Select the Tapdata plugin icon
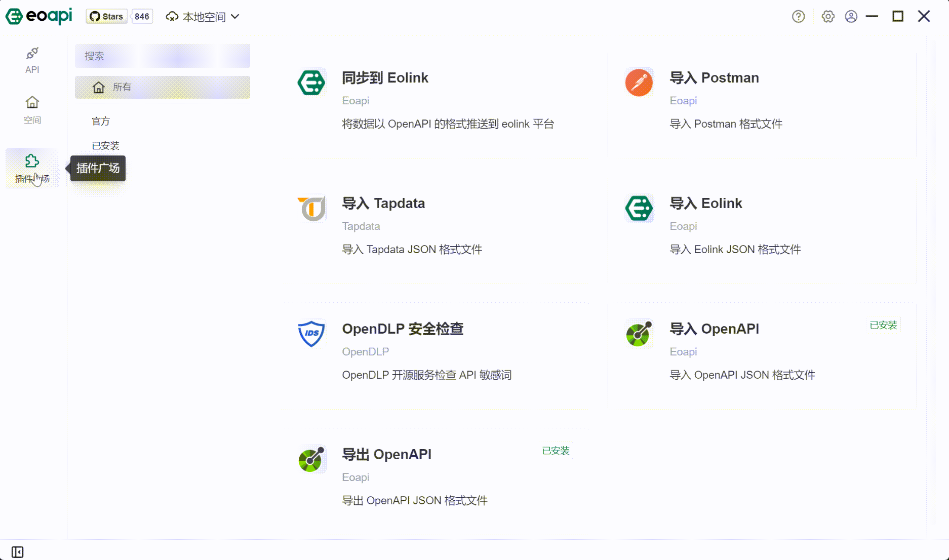 coord(310,208)
